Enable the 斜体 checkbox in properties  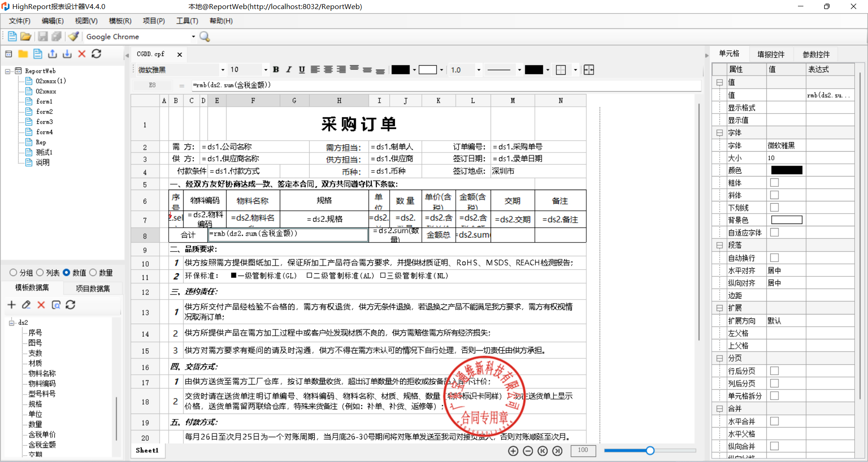(x=774, y=195)
